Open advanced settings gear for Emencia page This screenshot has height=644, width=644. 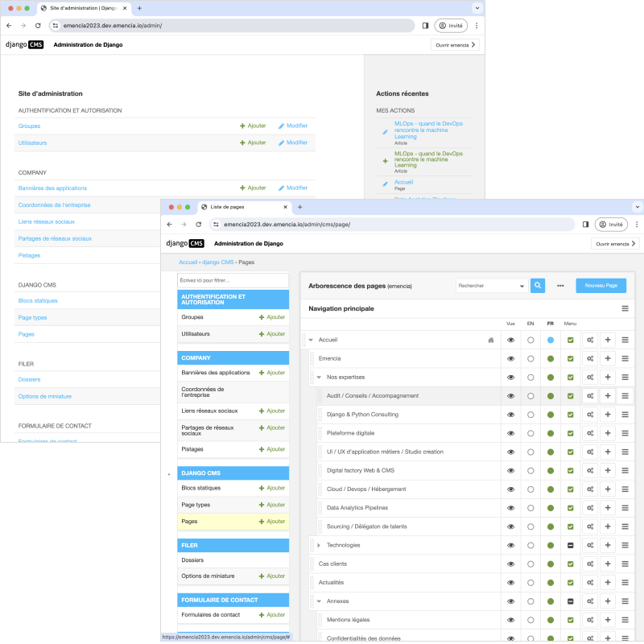click(x=590, y=358)
